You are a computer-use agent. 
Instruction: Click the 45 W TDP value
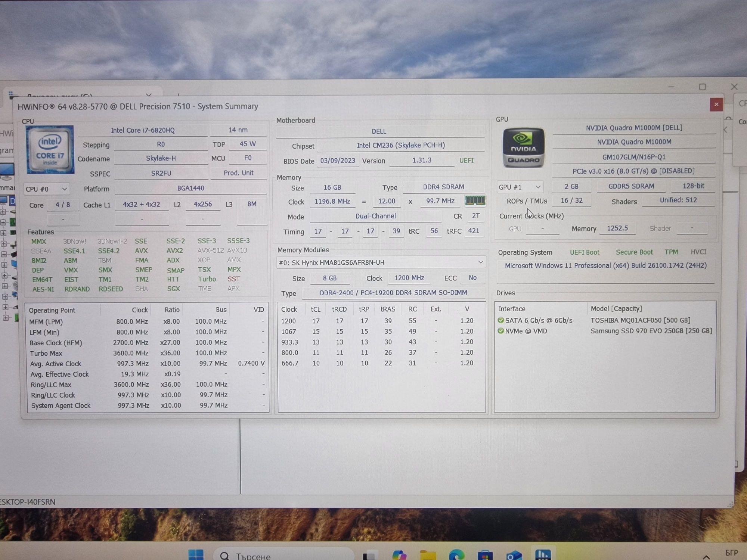(x=248, y=144)
